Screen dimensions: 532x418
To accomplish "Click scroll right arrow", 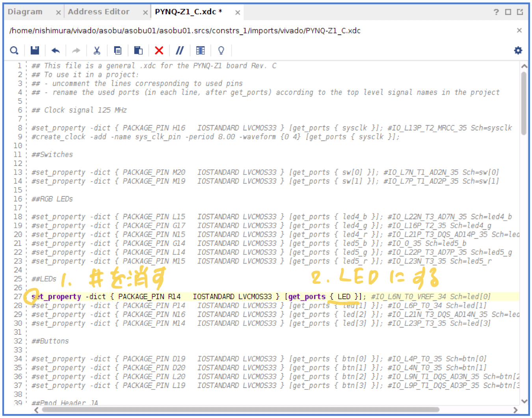I will coord(515,410).
